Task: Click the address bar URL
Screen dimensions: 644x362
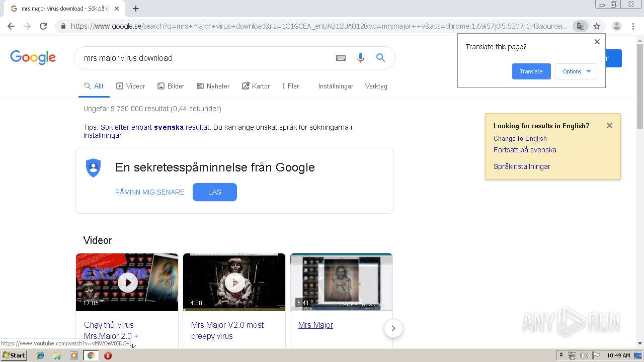Action: (x=319, y=26)
